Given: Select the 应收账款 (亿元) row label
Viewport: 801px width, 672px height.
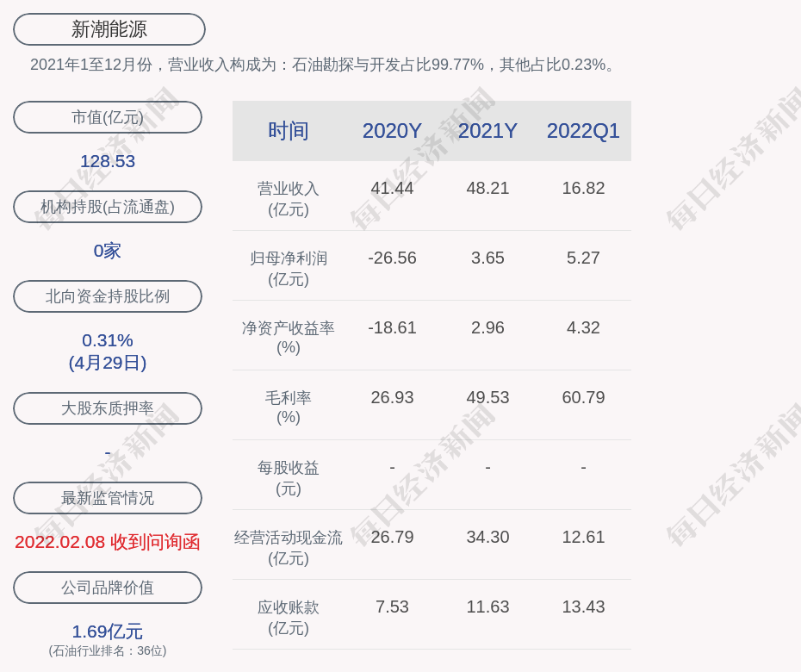Looking at the screenshot, I should click(x=289, y=618).
